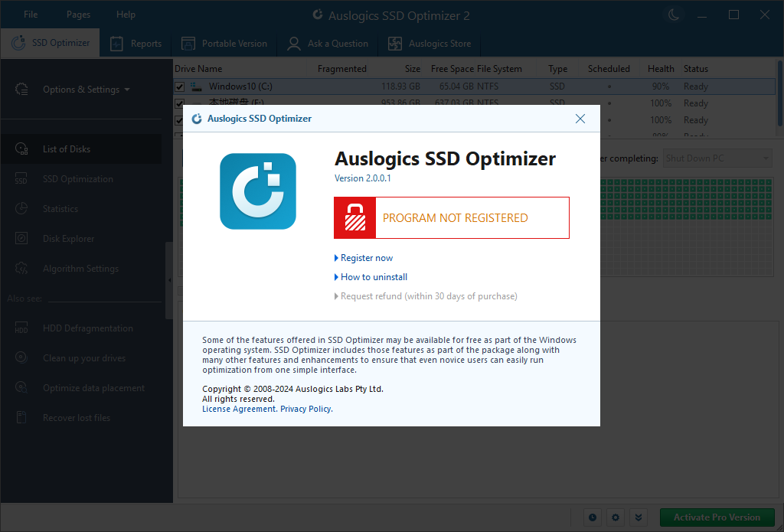784x532 pixels.
Task: Open the Auslogics Store tab
Action: (430, 44)
